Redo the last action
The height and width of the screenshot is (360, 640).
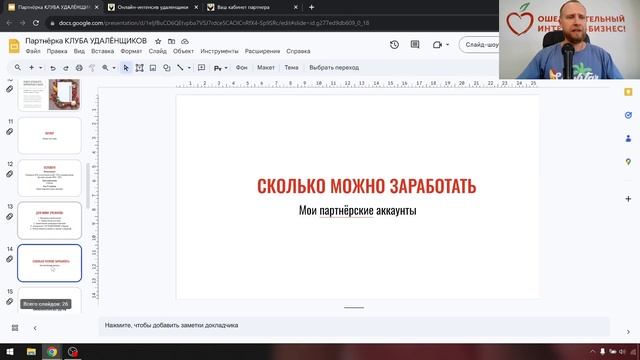pyautogui.click(x=66, y=68)
